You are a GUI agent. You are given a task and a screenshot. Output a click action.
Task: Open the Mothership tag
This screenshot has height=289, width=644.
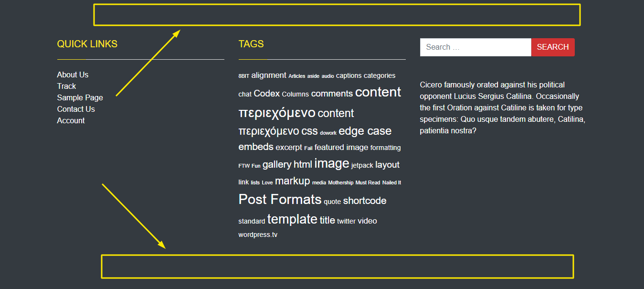click(341, 183)
